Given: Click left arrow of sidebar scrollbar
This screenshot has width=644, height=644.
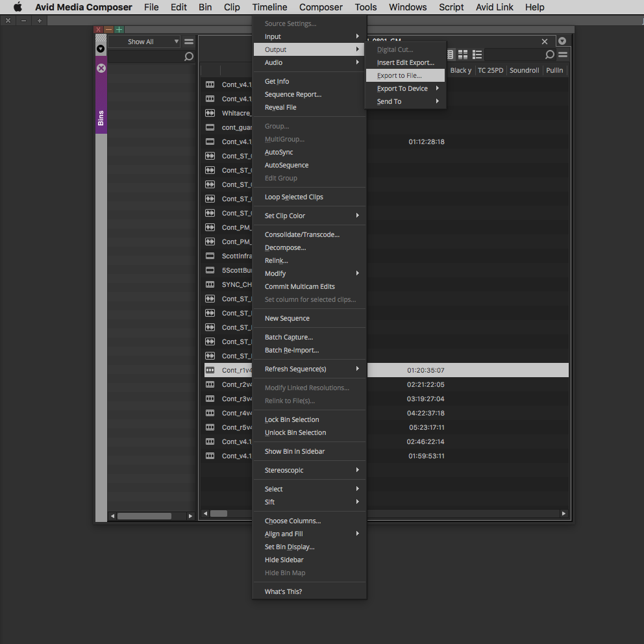Looking at the screenshot, I should tap(112, 516).
